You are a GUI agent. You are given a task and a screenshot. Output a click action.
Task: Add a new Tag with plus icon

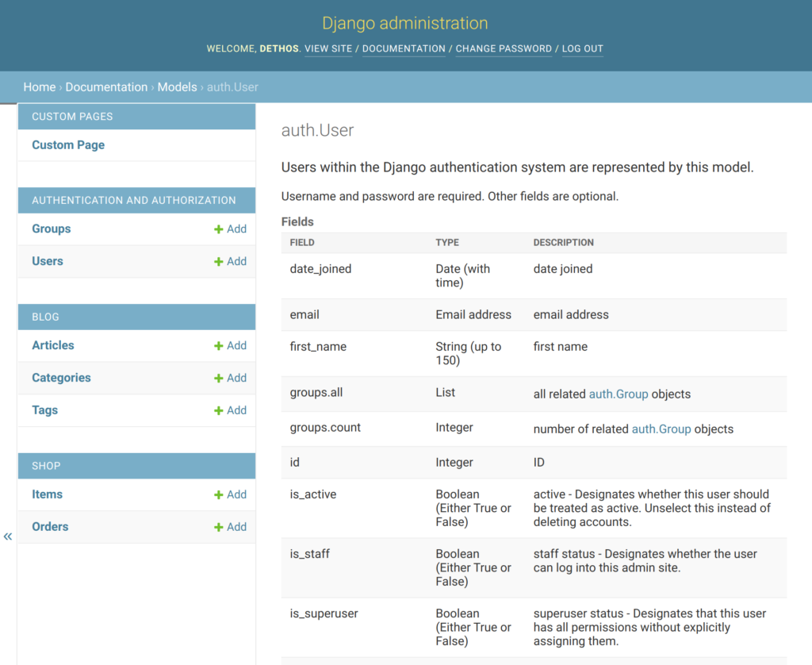(231, 410)
